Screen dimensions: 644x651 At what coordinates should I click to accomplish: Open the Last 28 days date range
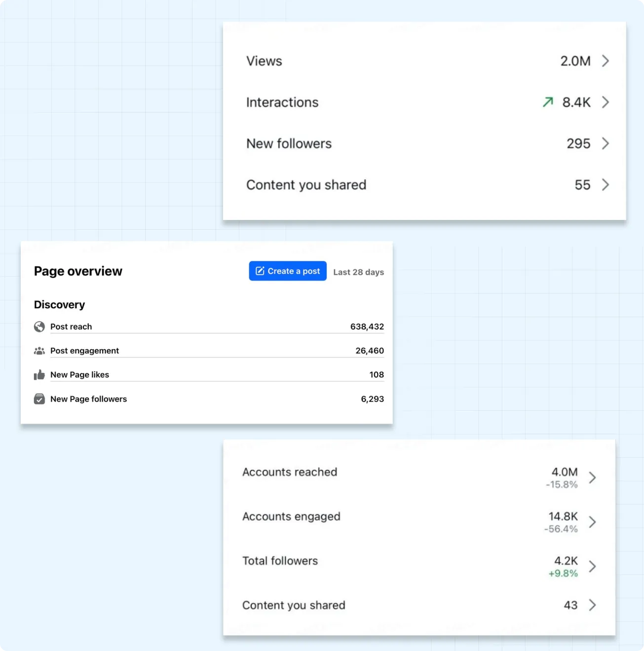(358, 272)
